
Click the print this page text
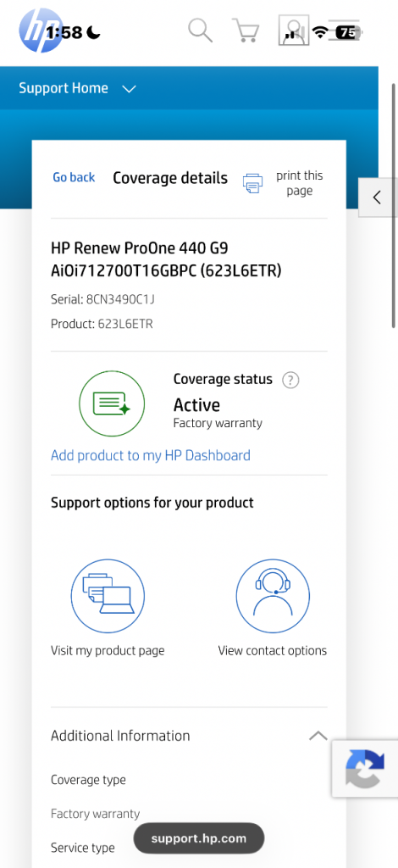[x=300, y=183]
